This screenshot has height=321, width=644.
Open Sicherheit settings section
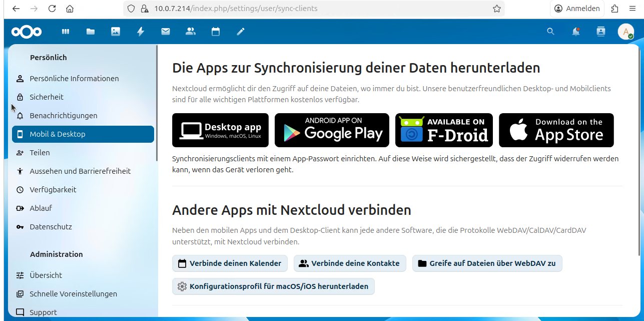(x=83, y=97)
